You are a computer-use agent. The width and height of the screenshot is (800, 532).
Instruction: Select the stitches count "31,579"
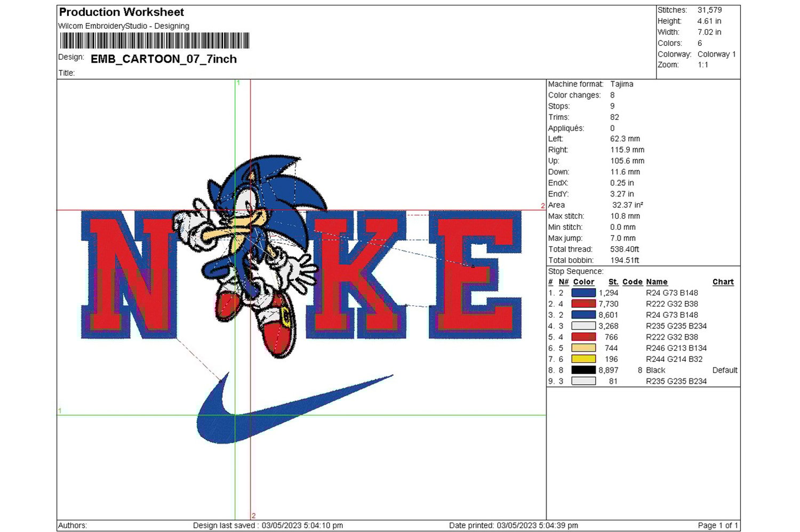pyautogui.click(x=710, y=10)
